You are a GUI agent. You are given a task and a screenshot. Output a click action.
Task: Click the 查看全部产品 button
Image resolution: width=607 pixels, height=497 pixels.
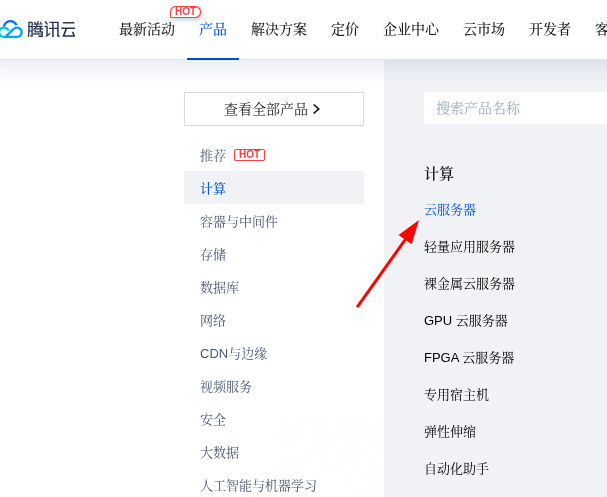(274, 109)
